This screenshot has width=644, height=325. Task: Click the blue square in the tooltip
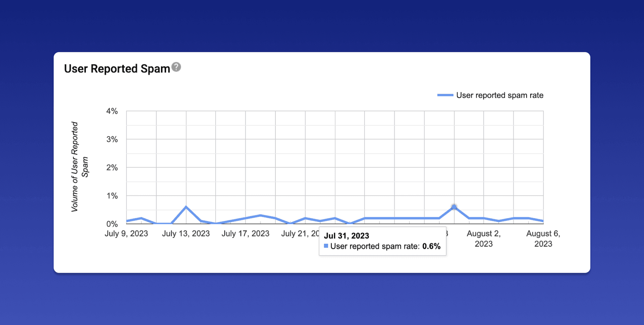326,246
